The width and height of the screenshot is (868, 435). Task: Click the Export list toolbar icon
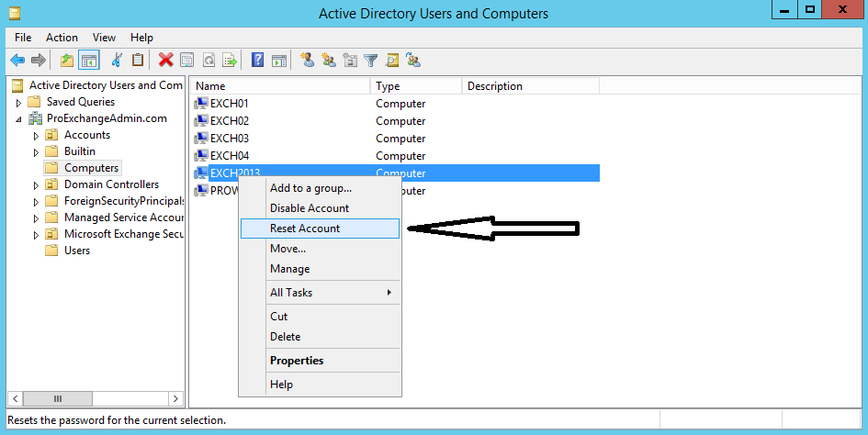(x=230, y=61)
